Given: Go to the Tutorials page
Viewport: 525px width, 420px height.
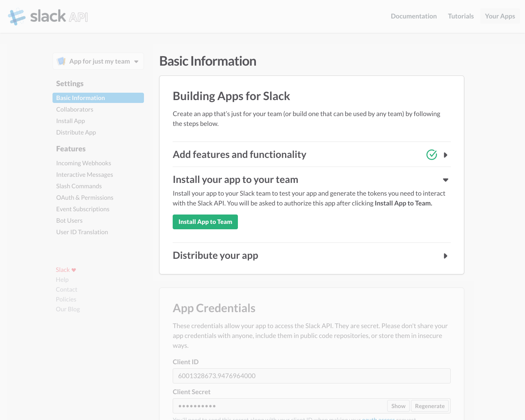Looking at the screenshot, I should [461, 16].
